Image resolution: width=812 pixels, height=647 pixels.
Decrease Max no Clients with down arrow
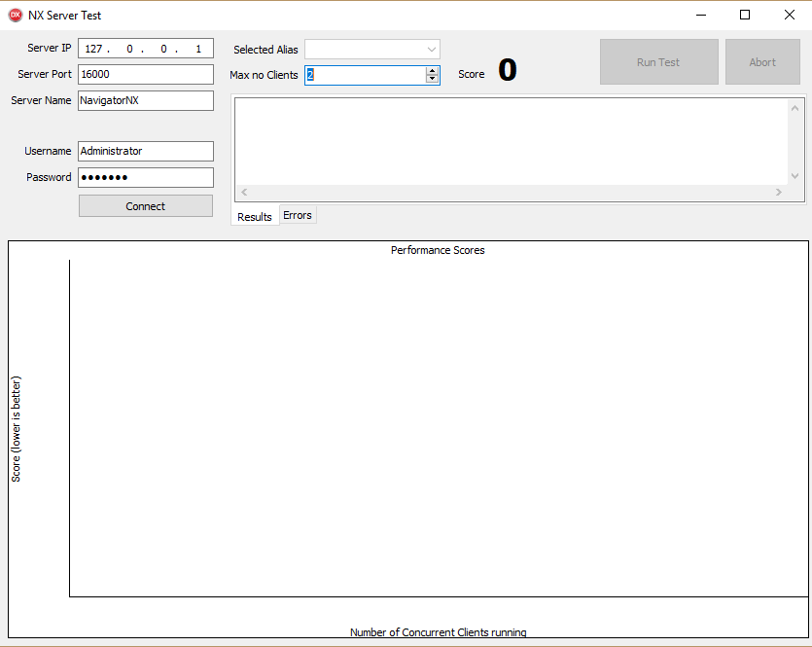[432, 79]
